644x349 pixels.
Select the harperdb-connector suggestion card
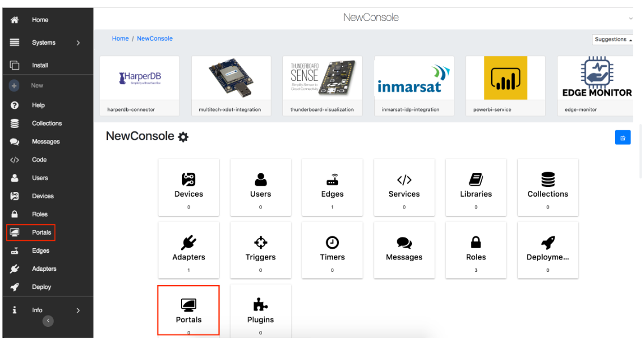pyautogui.click(x=139, y=86)
